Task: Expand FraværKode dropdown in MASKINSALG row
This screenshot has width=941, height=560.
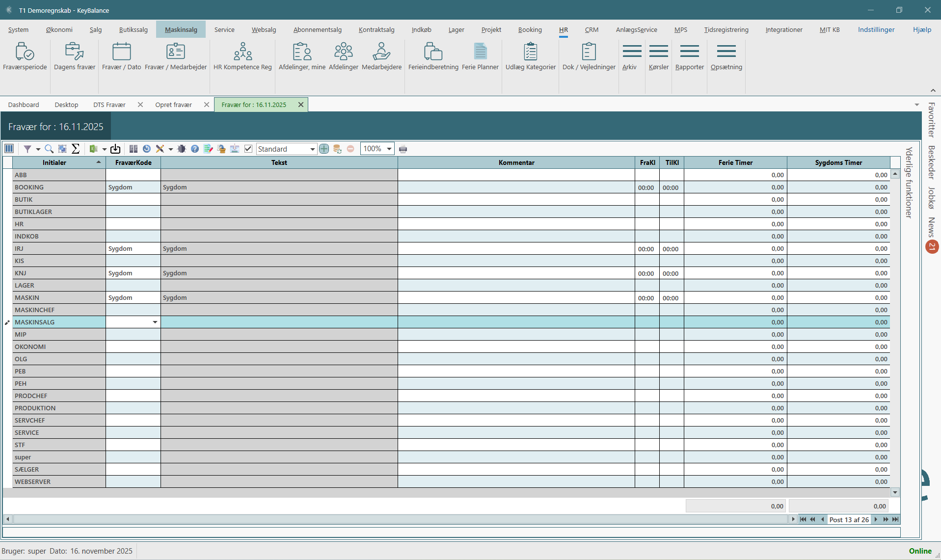Action: [155, 322]
